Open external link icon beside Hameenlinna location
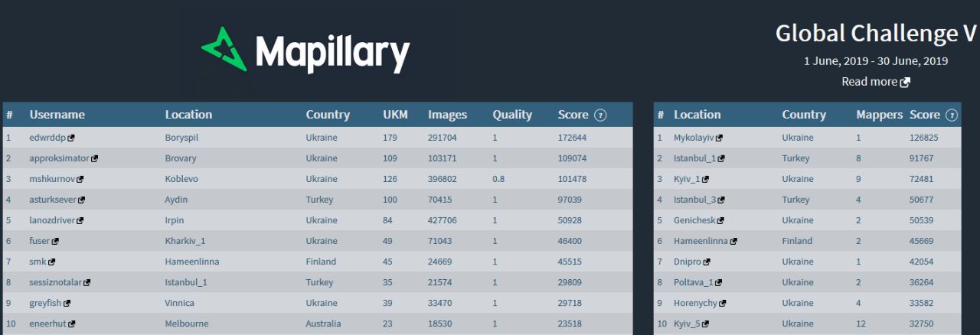The height and width of the screenshot is (335, 980). point(733,241)
